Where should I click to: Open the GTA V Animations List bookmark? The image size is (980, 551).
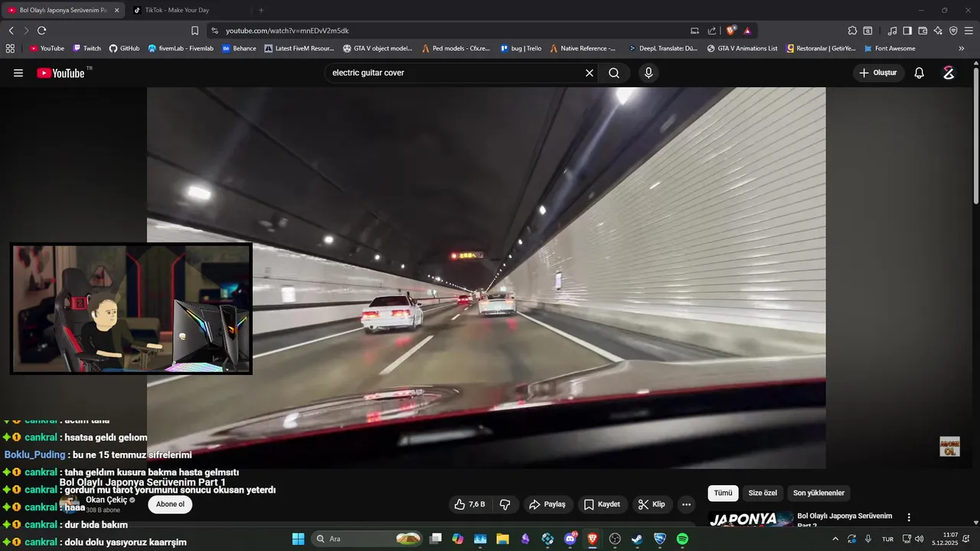742,48
